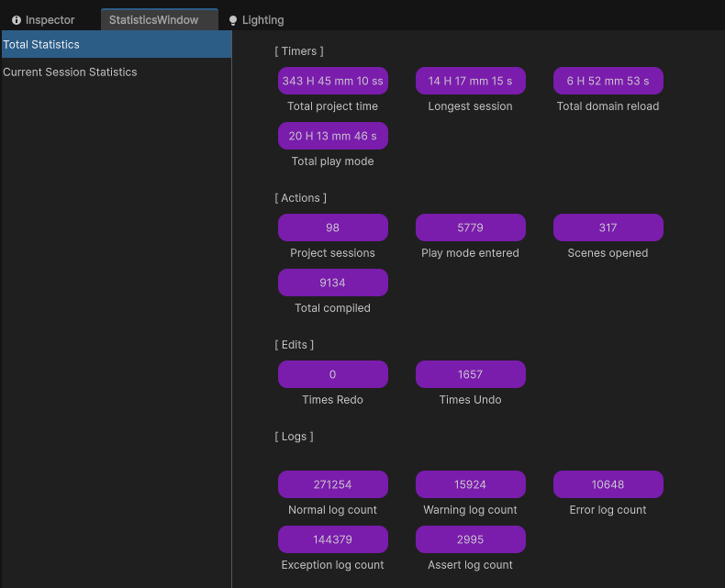Viewport: 725px width, 588px height.
Task: Click the Total compiled count 9134
Action: point(332,283)
